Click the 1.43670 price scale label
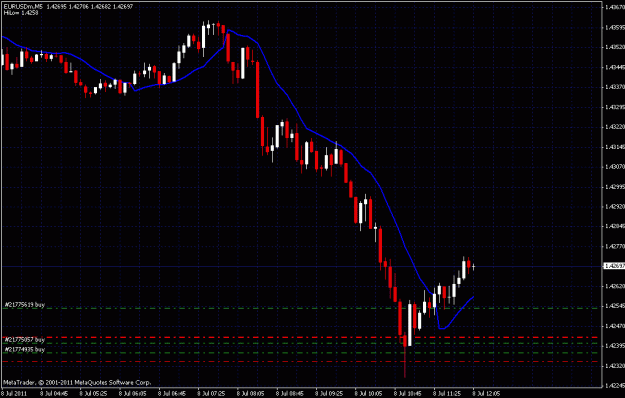 615,7
